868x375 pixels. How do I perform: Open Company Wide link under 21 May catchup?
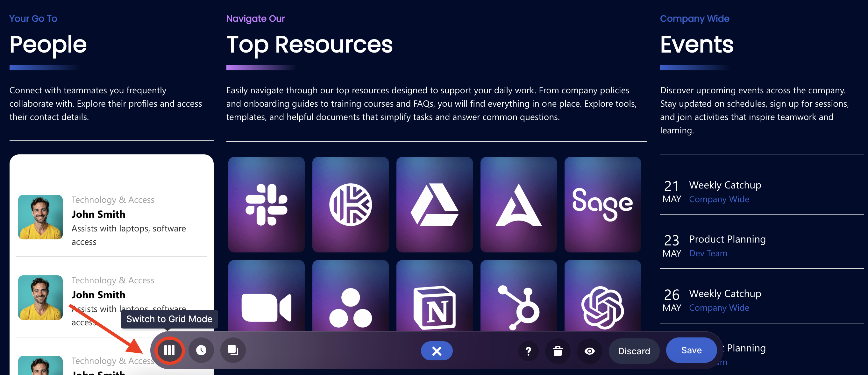pos(719,199)
